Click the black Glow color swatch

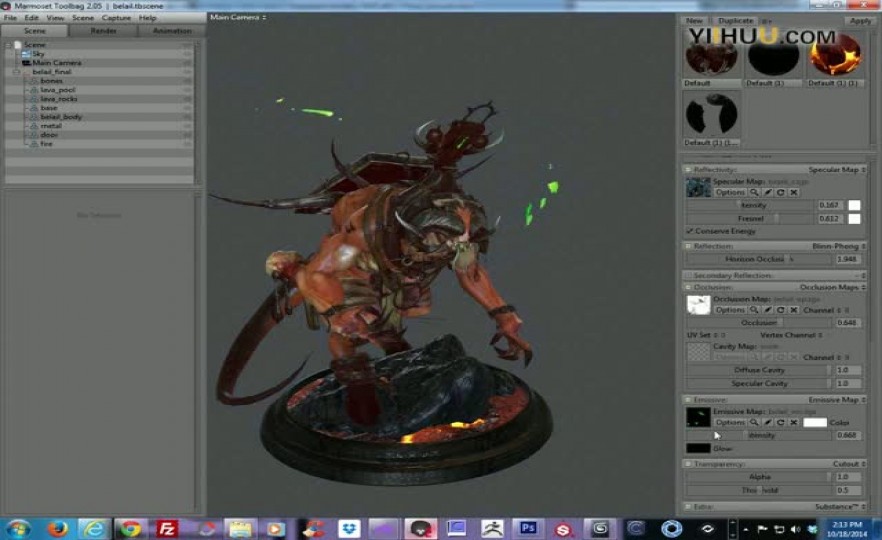tap(698, 448)
